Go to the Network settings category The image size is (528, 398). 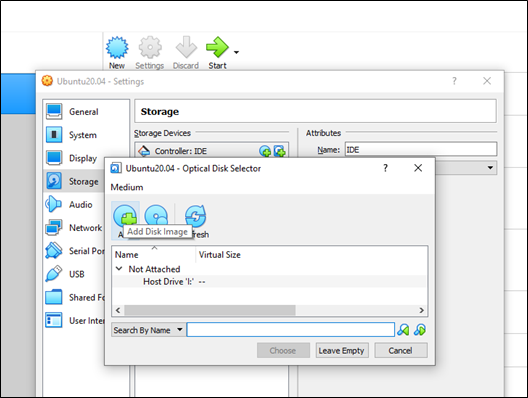85,228
